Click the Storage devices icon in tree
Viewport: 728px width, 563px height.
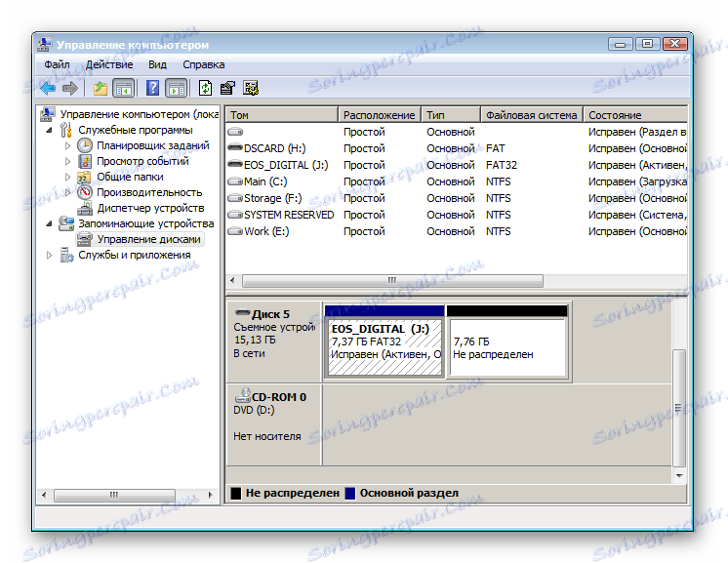point(66,223)
